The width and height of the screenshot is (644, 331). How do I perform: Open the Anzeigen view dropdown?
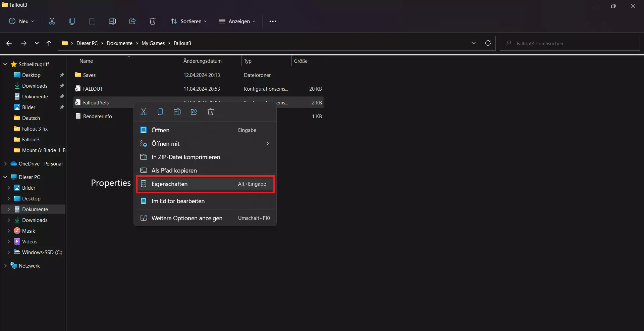(237, 21)
